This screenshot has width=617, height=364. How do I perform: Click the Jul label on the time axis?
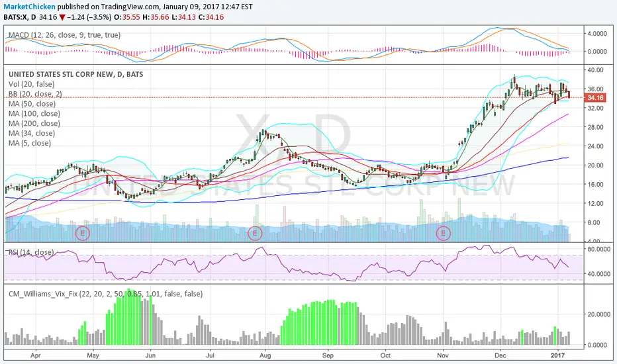[210, 355]
